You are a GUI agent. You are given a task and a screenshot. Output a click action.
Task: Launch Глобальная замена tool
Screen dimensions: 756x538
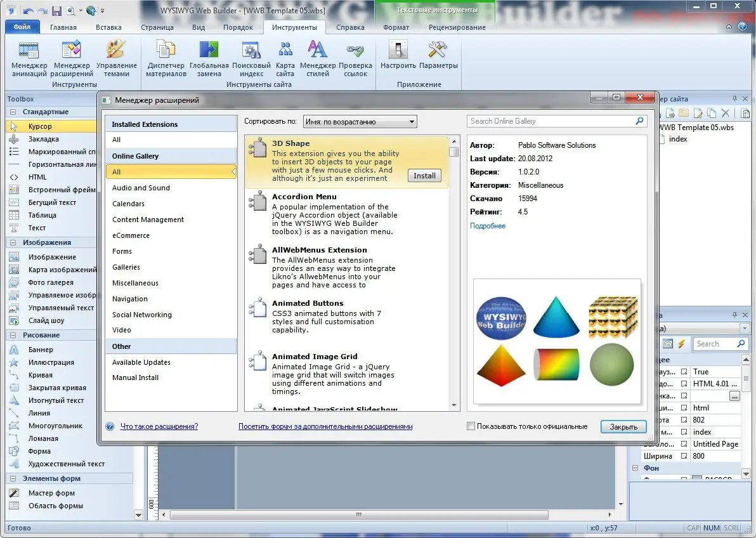(209, 59)
